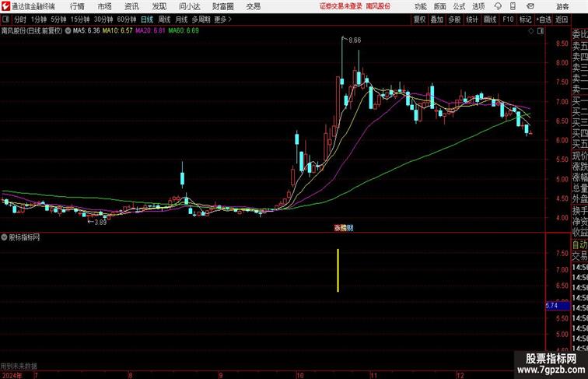The image size is (588, 379).
Task: Open the 问小达 menu
Action: click(189, 6)
